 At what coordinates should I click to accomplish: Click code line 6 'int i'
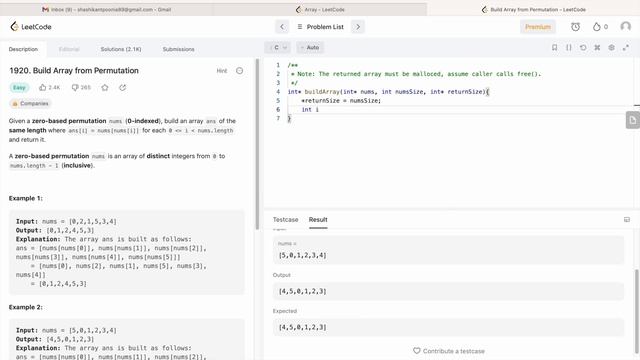tap(310, 109)
